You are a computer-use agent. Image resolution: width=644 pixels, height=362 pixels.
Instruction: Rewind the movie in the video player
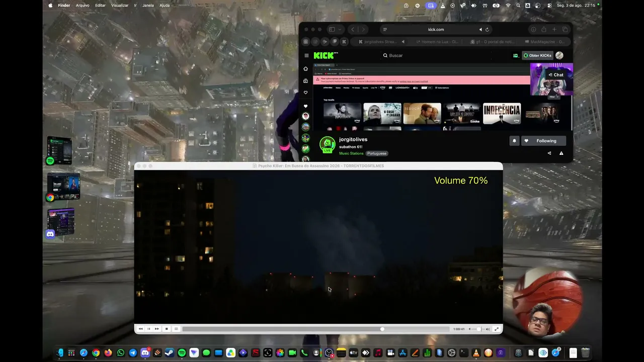coord(140,329)
